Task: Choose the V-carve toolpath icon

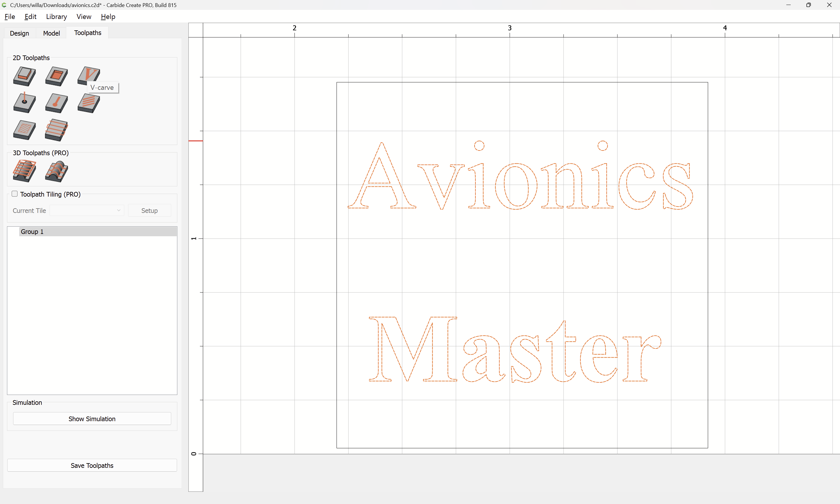Action: click(89, 76)
